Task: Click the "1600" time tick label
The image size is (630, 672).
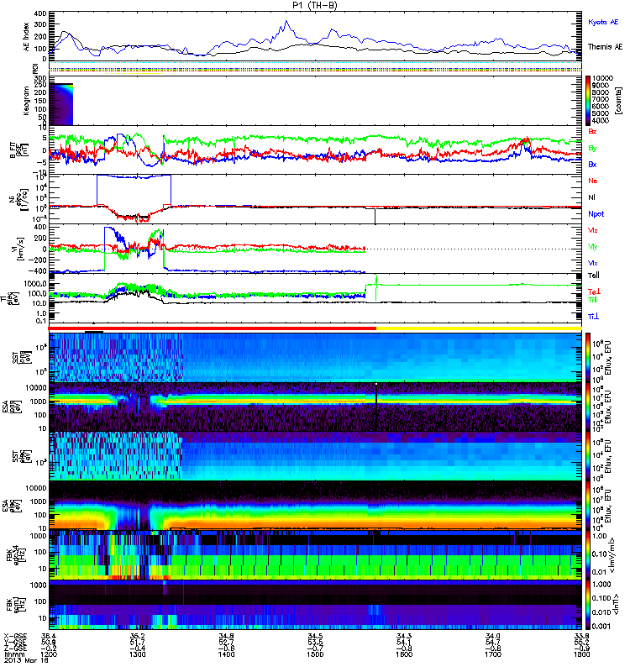Action: (404, 654)
